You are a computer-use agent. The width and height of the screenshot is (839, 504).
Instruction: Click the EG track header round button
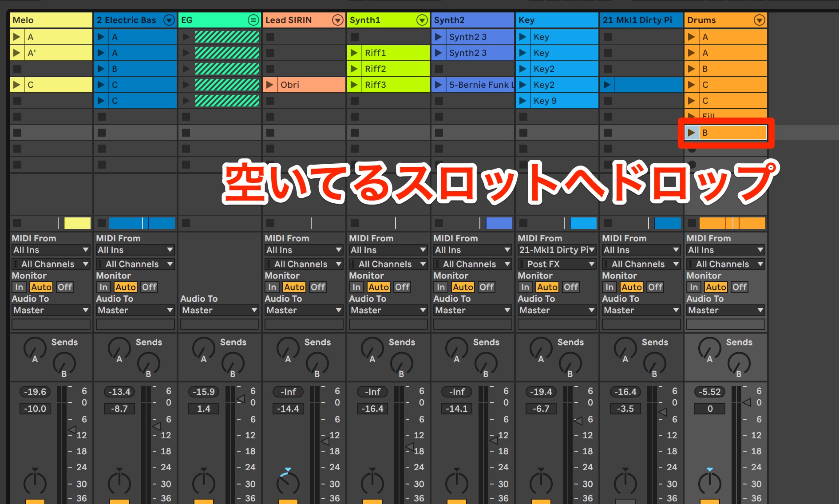pyautogui.click(x=253, y=20)
